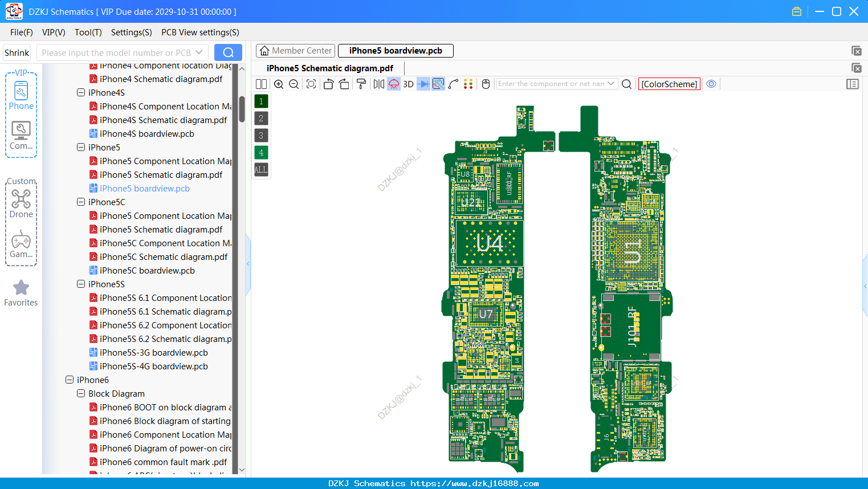The width and height of the screenshot is (868, 489).
Task: Click the Shrink button
Action: tap(17, 52)
